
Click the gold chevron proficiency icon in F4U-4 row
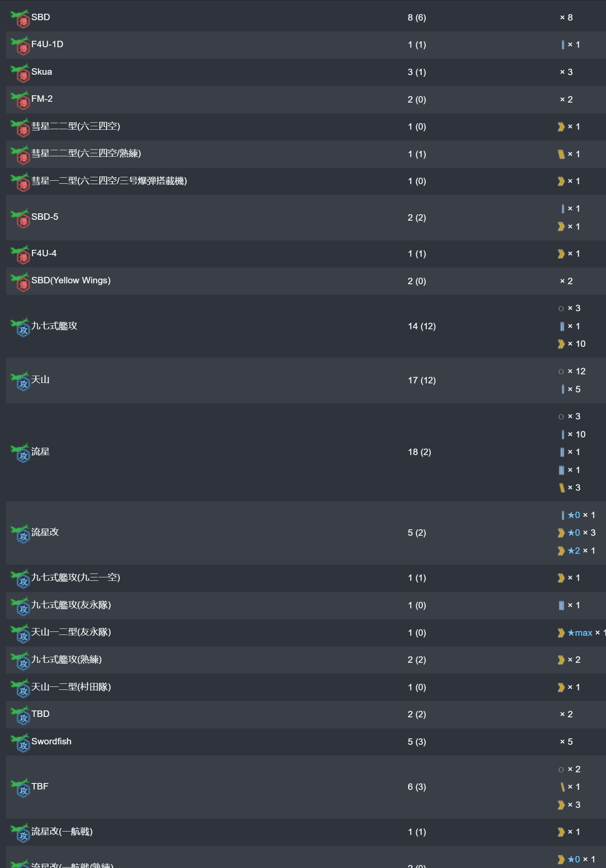tap(561, 254)
